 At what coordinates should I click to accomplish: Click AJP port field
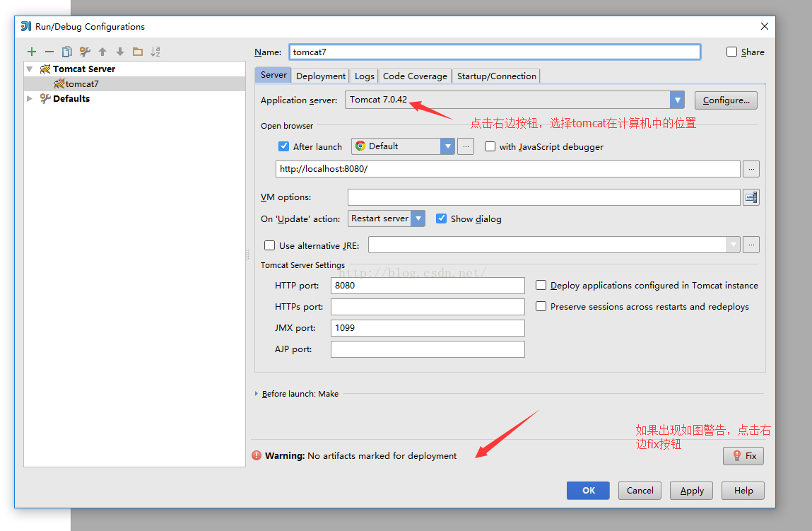(428, 349)
